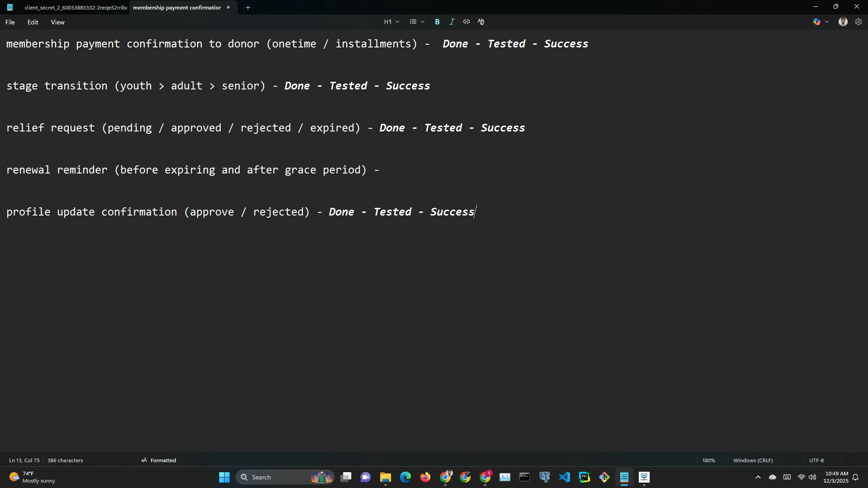Toggle bold formatting
Screen dimensions: 868x488
click(x=437, y=22)
